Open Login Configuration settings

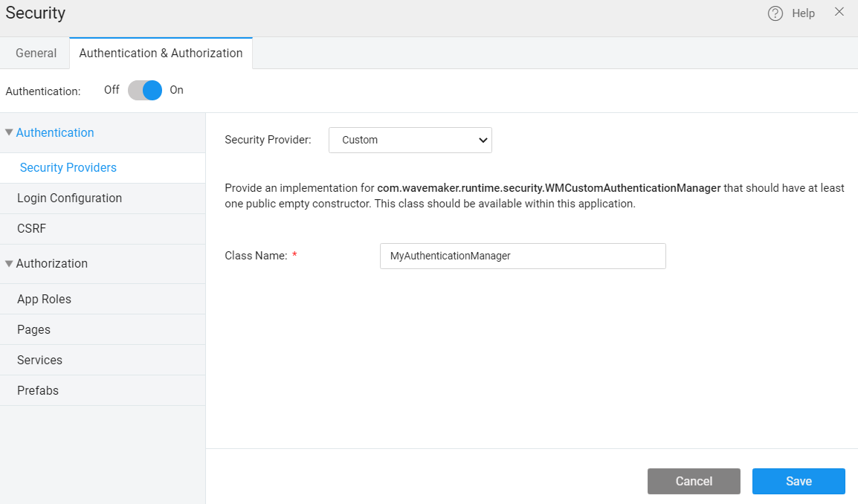[x=69, y=198]
